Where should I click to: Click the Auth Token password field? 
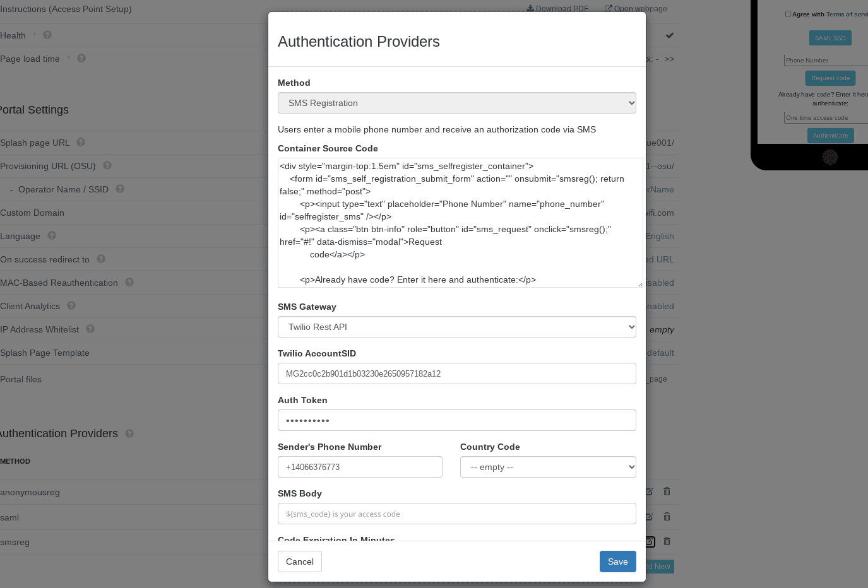(x=457, y=420)
